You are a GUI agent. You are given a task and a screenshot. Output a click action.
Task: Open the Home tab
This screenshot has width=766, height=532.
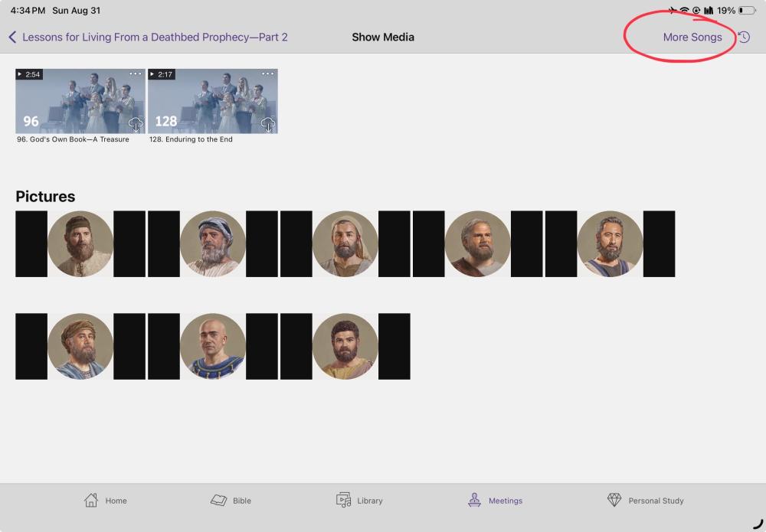pos(106,501)
